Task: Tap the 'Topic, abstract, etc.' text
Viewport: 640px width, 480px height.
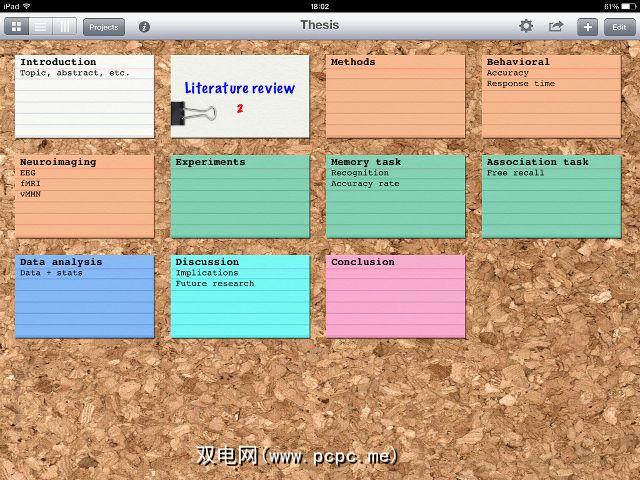Action: (x=75, y=73)
